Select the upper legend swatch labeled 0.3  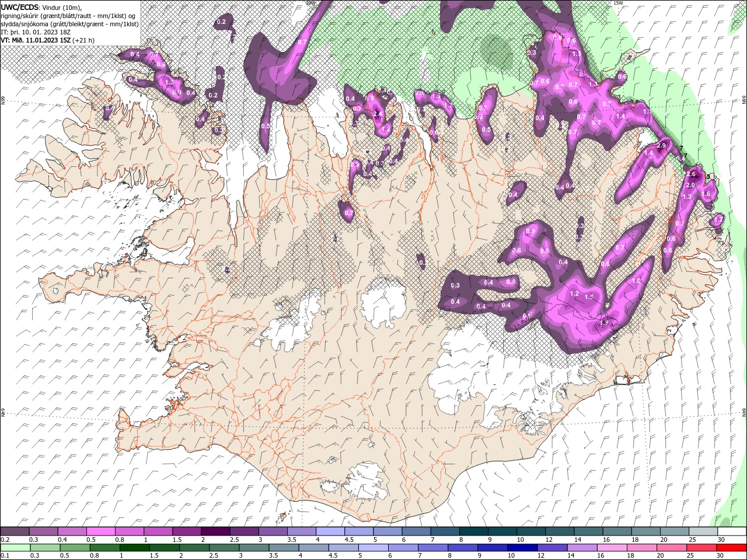(43, 531)
